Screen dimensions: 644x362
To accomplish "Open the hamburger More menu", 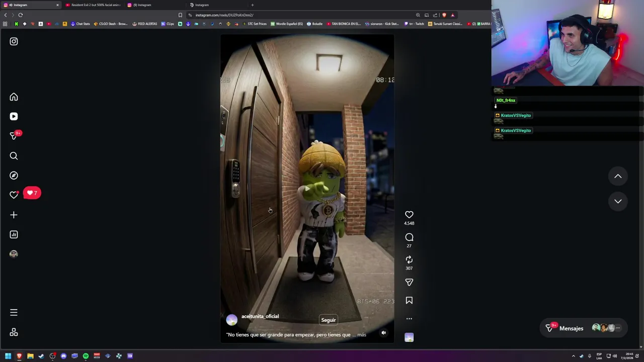I will tap(14, 312).
